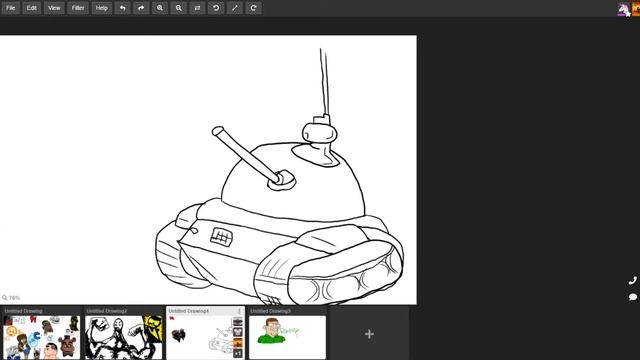The height and width of the screenshot is (360, 640).
Task: Open the File menu
Action: point(11,8)
